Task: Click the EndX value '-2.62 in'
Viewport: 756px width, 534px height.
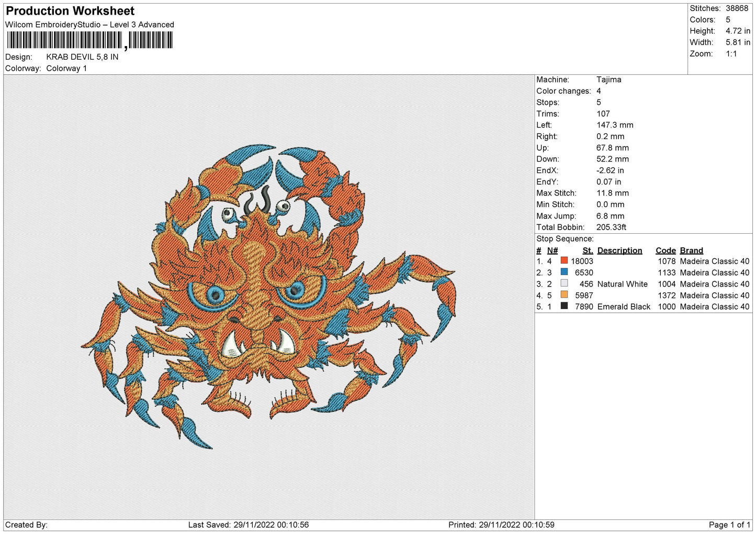Action: (x=610, y=171)
